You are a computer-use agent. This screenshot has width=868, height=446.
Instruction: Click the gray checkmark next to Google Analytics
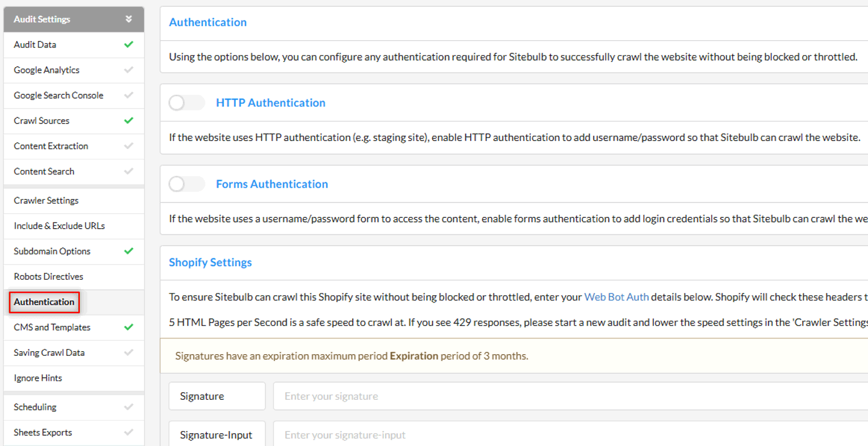click(x=128, y=70)
